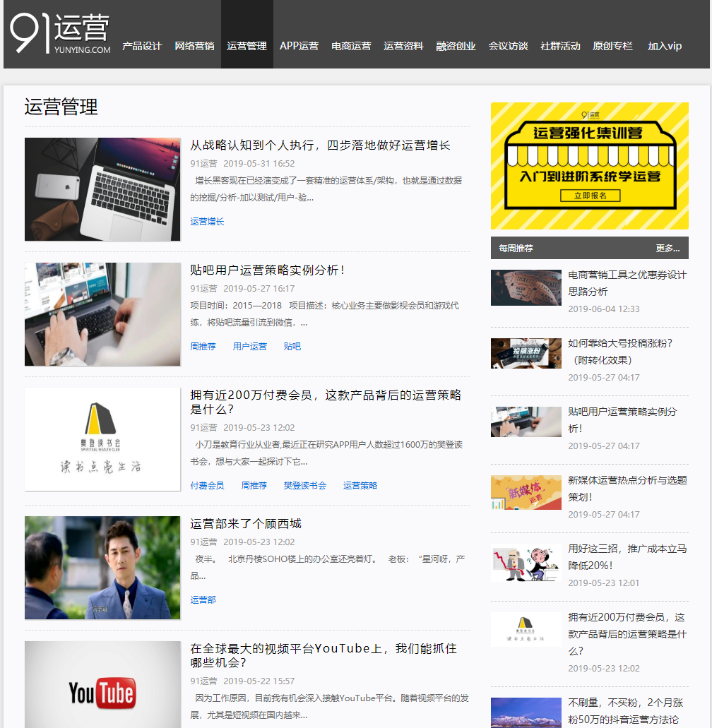
Task: Open the 新媒体 orange sidebar thumbnail
Action: (526, 492)
